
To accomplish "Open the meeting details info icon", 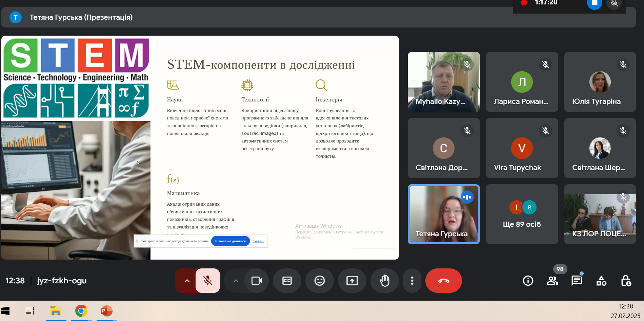I will [x=528, y=281].
